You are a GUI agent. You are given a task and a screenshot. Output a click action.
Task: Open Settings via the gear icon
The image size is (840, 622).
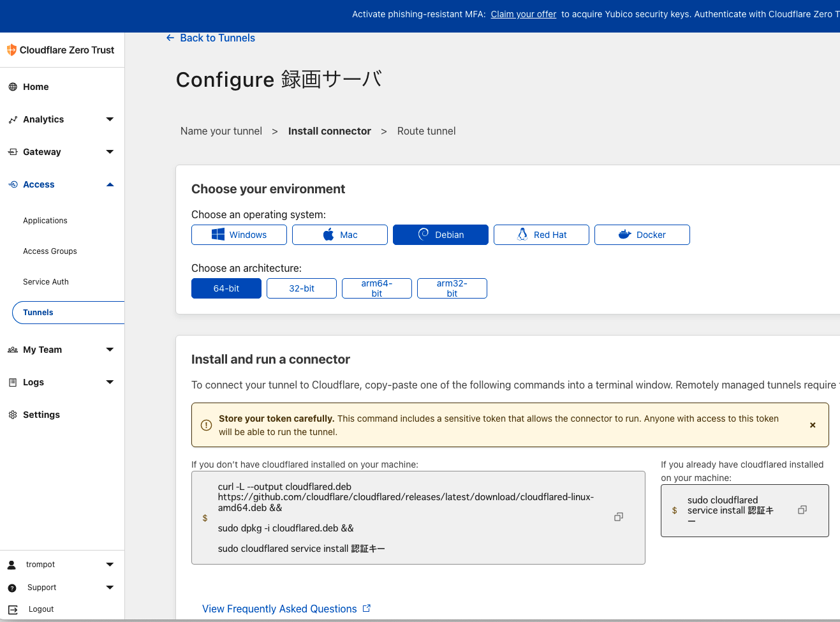click(12, 415)
